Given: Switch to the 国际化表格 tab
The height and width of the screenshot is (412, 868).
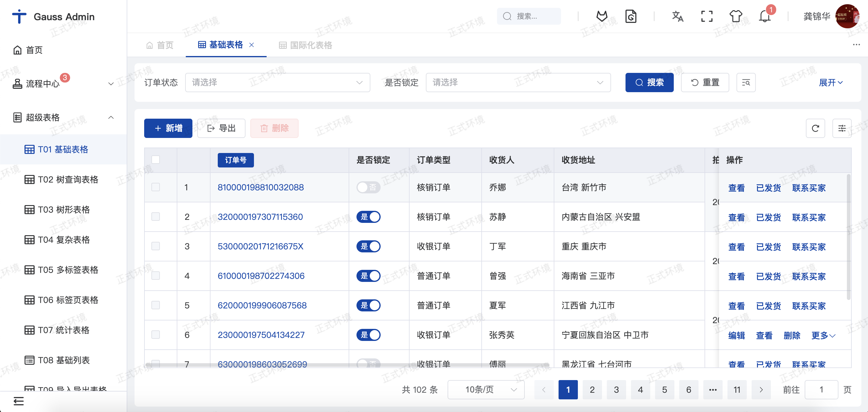Looking at the screenshot, I should coord(306,45).
